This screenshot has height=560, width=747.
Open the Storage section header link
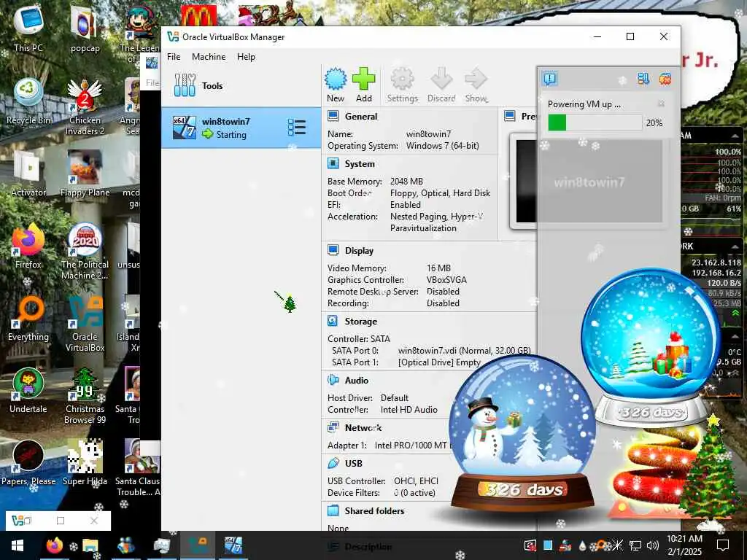coord(360,322)
